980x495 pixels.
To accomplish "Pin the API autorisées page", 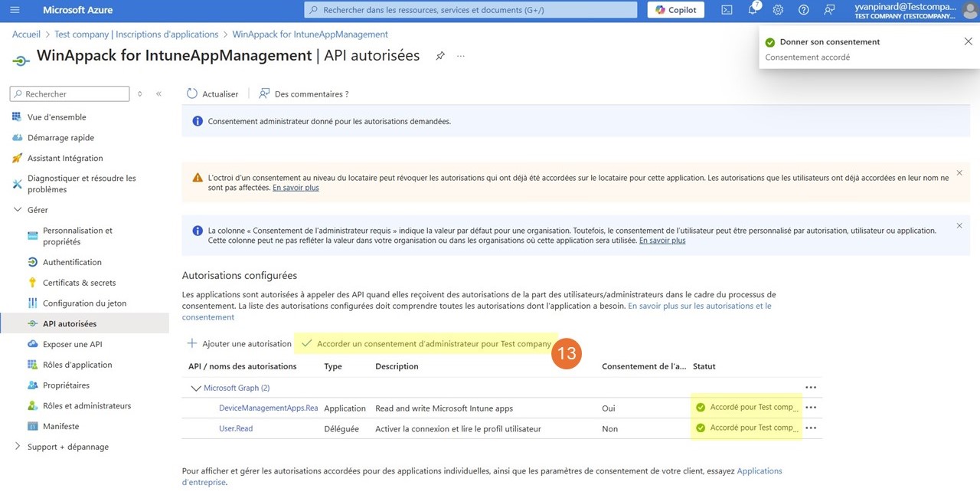I will point(440,55).
